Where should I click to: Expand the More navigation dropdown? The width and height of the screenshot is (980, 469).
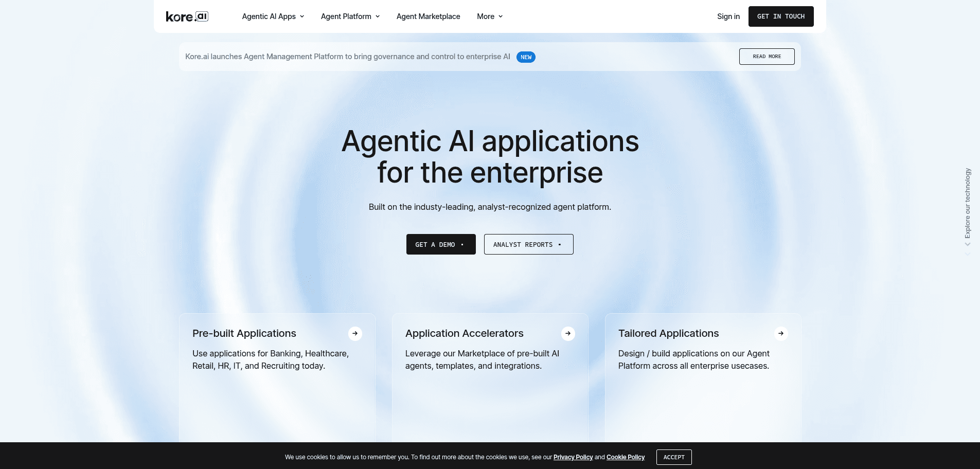[x=489, y=16]
